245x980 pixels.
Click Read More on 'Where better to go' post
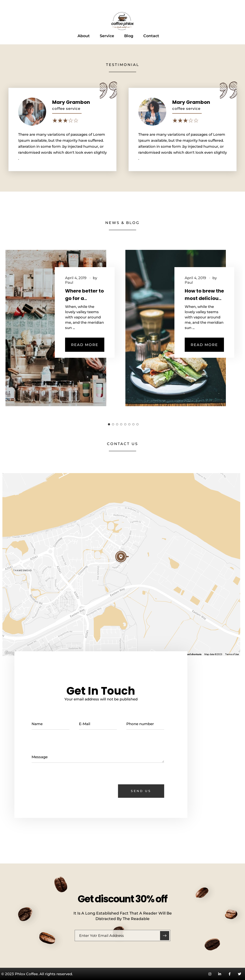[x=85, y=344]
